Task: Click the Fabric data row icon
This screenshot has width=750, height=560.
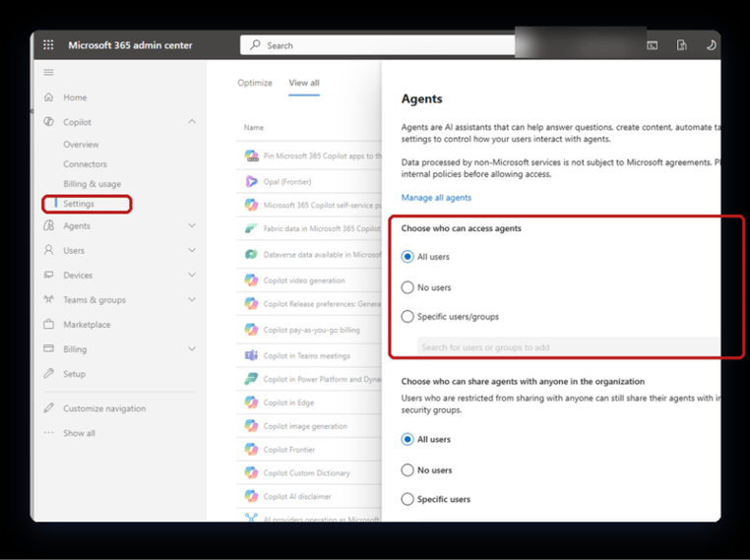Action: (251, 228)
